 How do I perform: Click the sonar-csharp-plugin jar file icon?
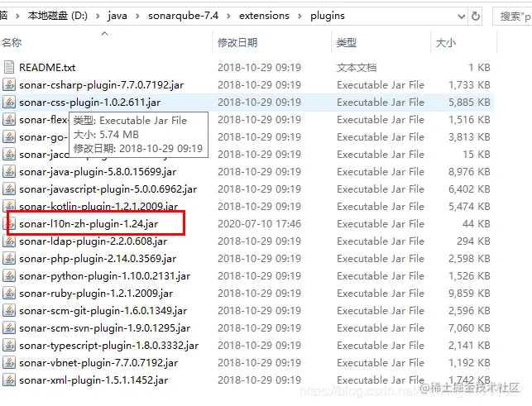tap(9, 85)
